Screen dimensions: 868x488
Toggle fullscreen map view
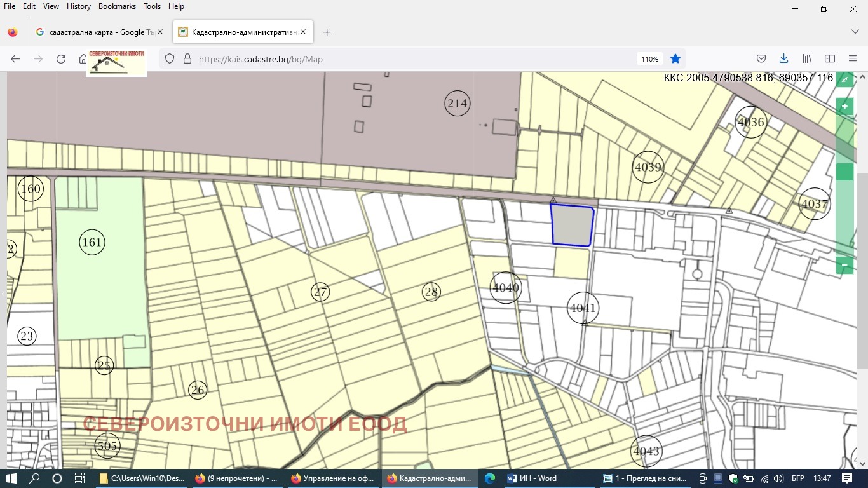(x=844, y=79)
